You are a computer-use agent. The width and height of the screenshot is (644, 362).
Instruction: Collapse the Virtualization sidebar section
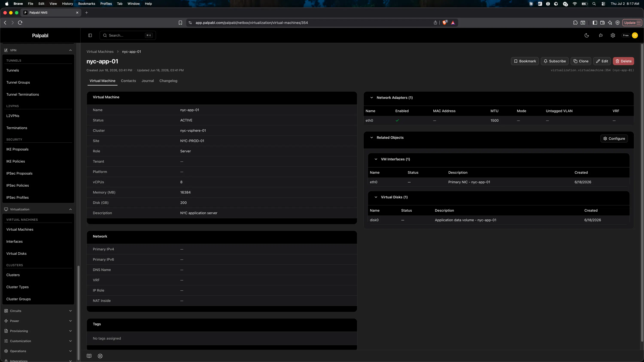click(x=70, y=209)
